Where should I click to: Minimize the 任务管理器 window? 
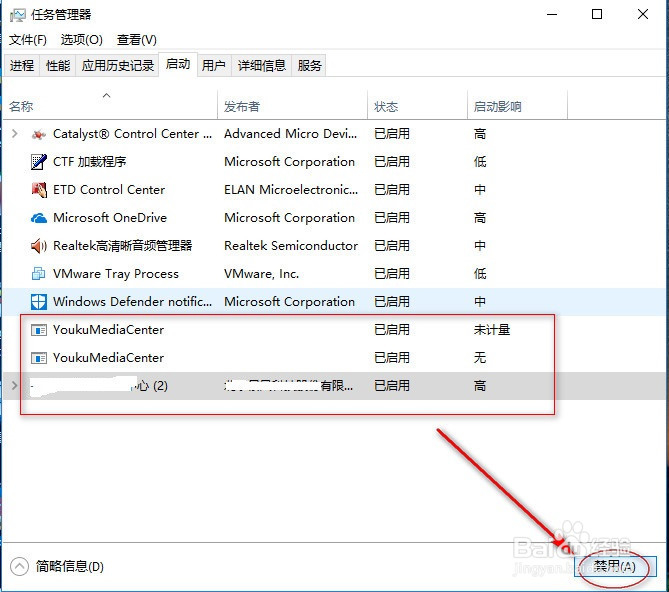coord(552,15)
